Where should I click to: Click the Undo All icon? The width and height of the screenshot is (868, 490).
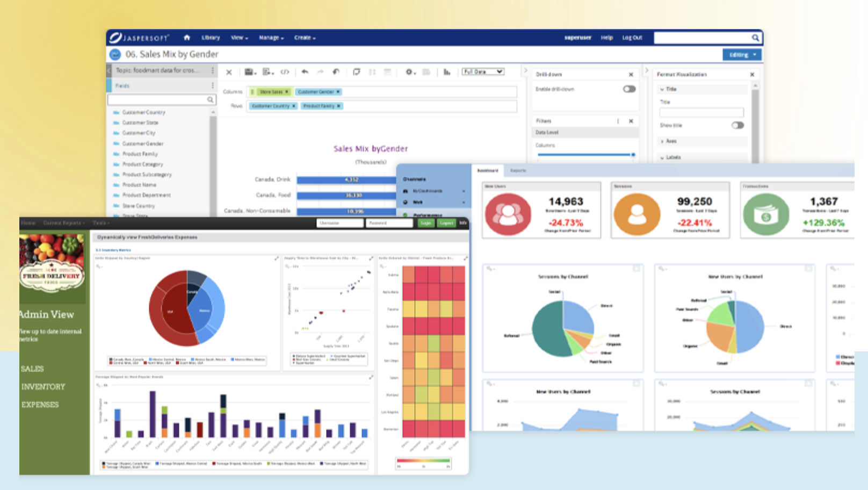(x=336, y=72)
